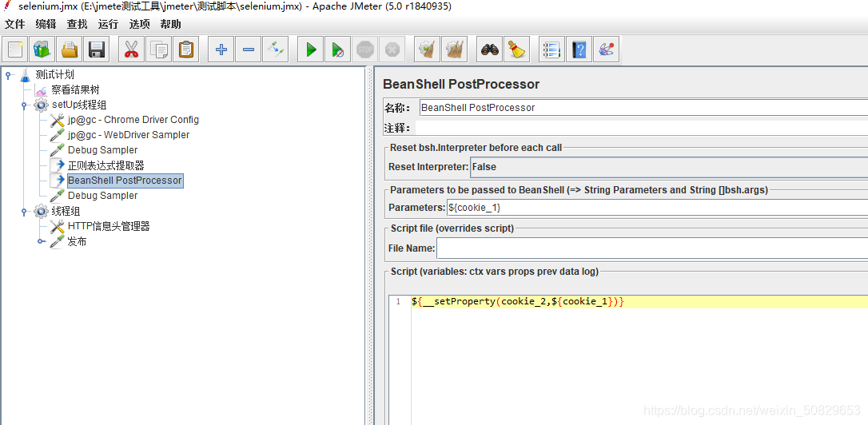
Task: Select the 线程组 tree node
Action: [66, 212]
